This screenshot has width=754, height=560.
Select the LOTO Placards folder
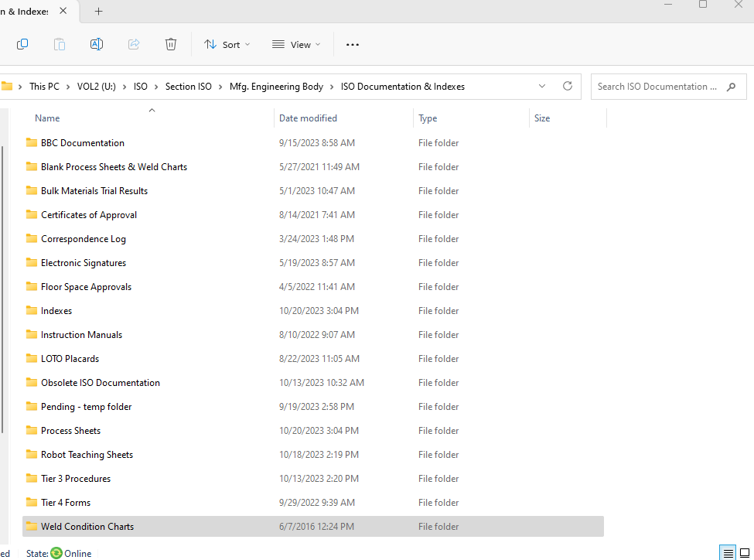click(x=70, y=359)
